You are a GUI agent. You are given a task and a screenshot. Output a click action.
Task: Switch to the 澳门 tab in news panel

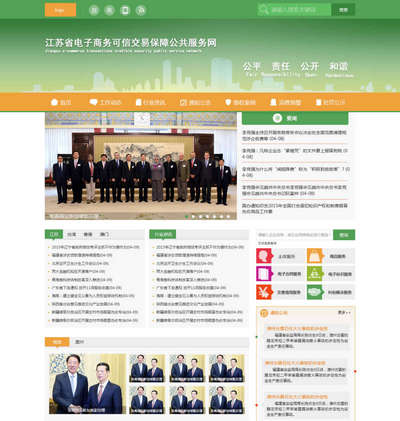[x=104, y=234]
